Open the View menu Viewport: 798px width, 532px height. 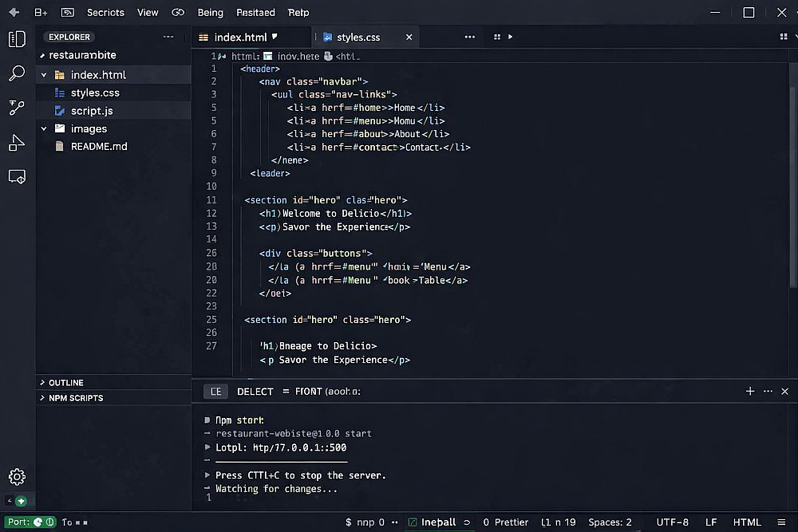coord(148,12)
